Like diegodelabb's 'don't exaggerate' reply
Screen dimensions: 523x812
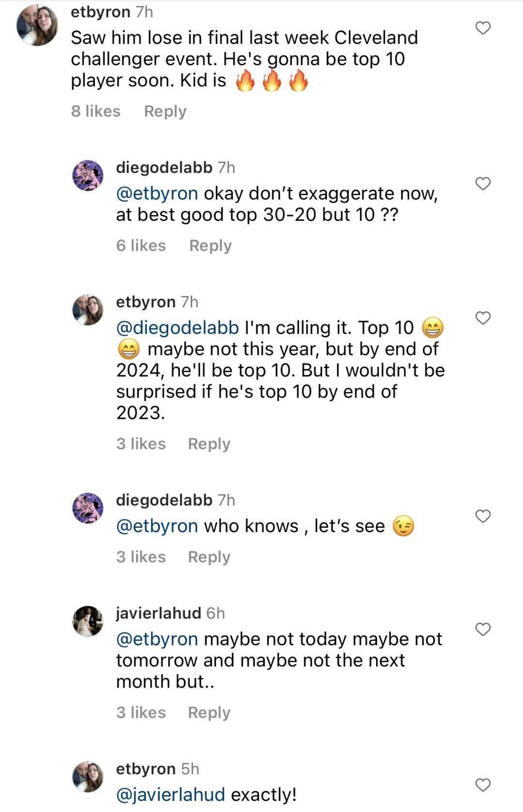coord(483,184)
